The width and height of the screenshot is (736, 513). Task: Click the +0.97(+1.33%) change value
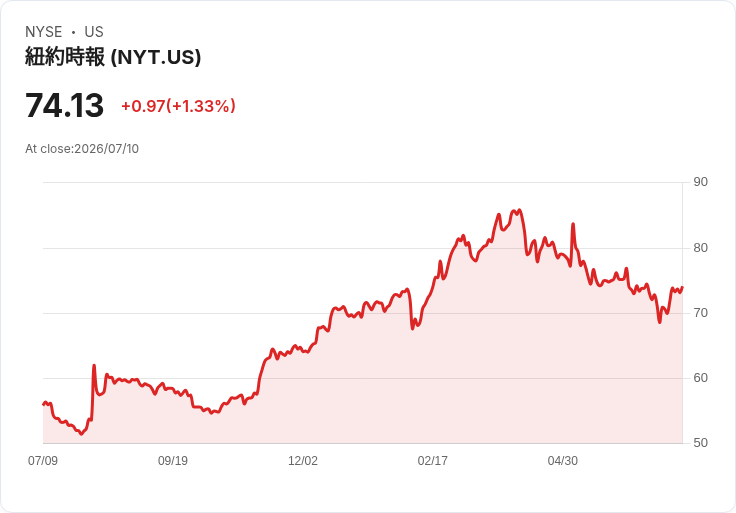point(178,106)
